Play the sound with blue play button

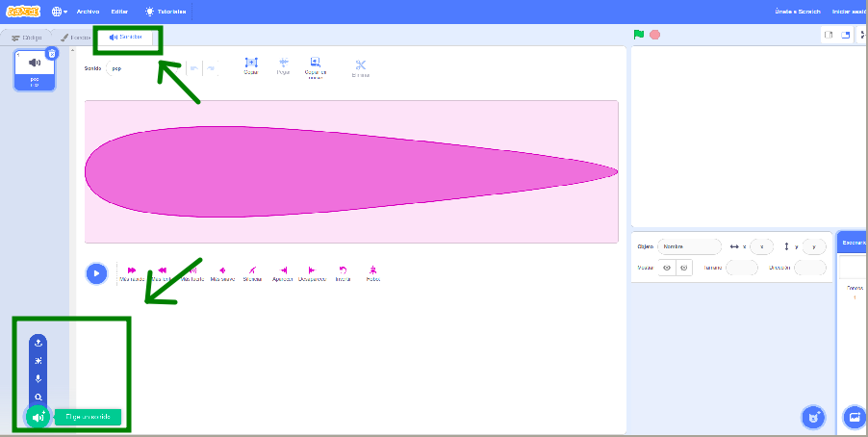[96, 273]
